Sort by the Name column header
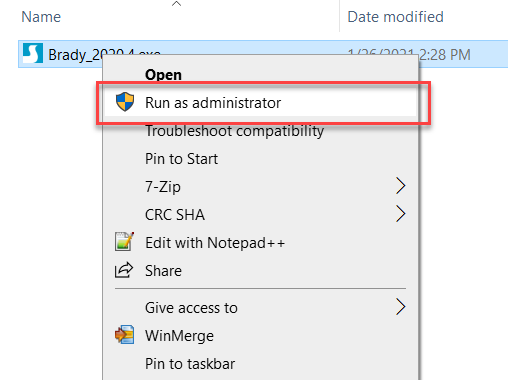The height and width of the screenshot is (380, 508). 41,17
